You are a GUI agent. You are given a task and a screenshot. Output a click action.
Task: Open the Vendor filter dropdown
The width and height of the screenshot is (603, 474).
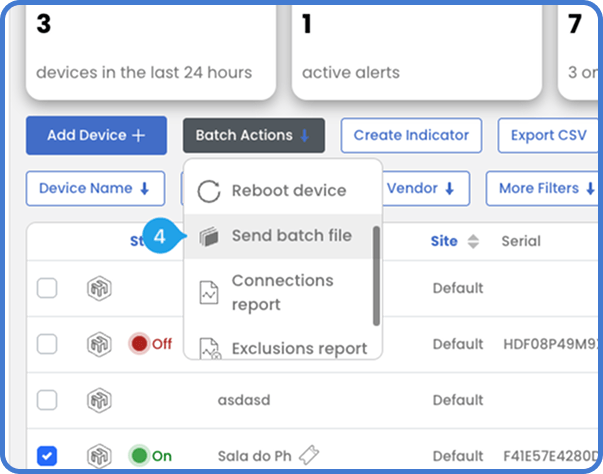pyautogui.click(x=426, y=188)
